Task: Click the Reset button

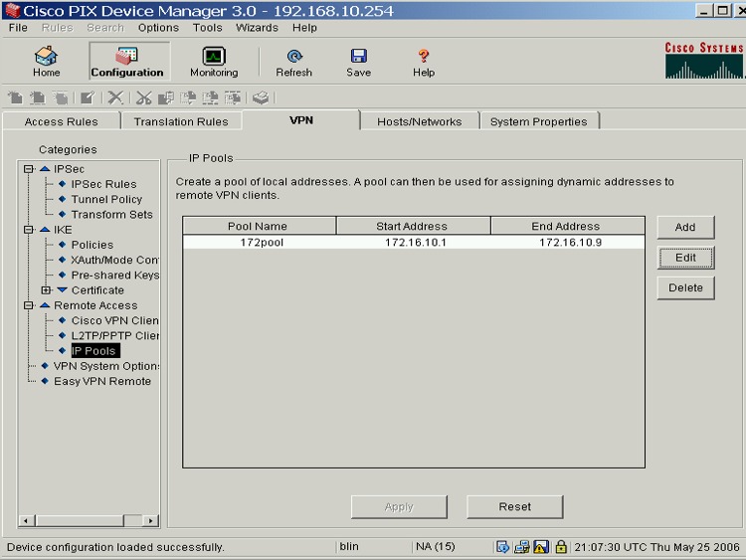Action: 515,507
